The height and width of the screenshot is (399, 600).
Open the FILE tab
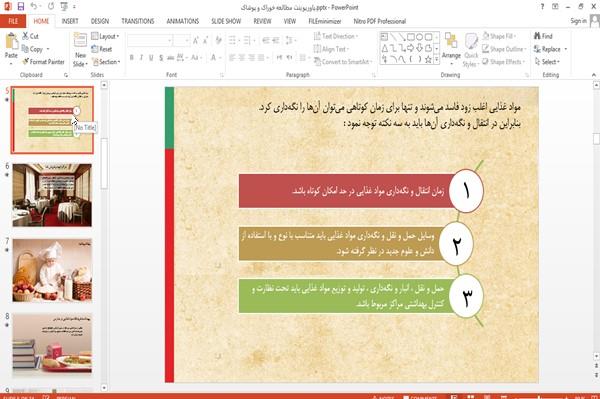[13, 21]
